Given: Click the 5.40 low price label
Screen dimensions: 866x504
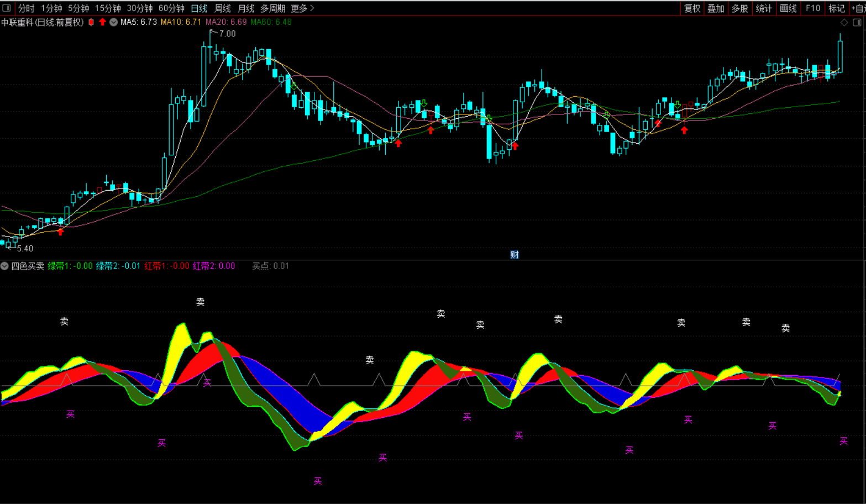Looking at the screenshot, I should (25, 249).
